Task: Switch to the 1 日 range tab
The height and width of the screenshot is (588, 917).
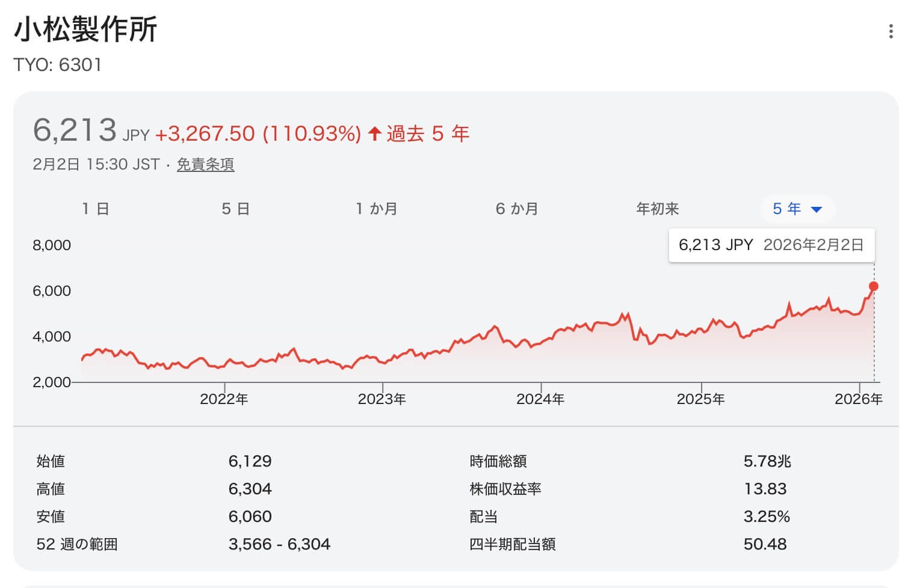Action: pos(96,209)
